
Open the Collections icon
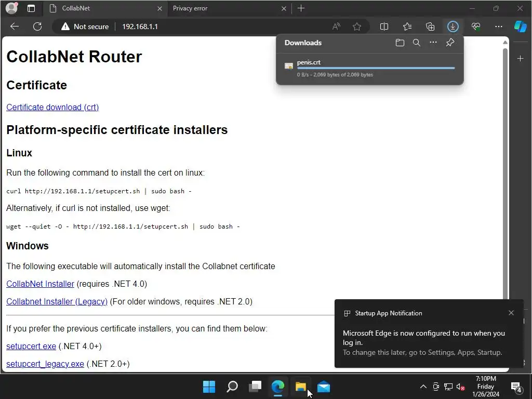coord(430,26)
